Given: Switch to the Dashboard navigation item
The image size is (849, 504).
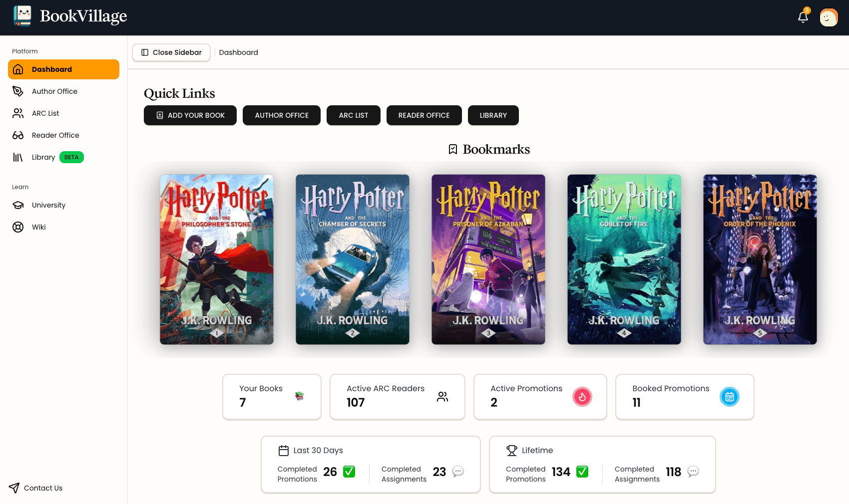Looking at the screenshot, I should click(63, 69).
